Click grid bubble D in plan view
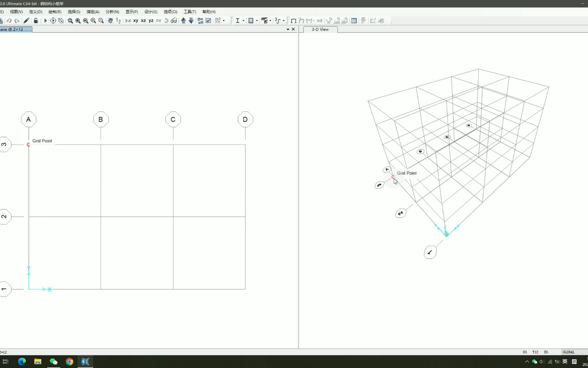The image size is (588, 368). 245,120
